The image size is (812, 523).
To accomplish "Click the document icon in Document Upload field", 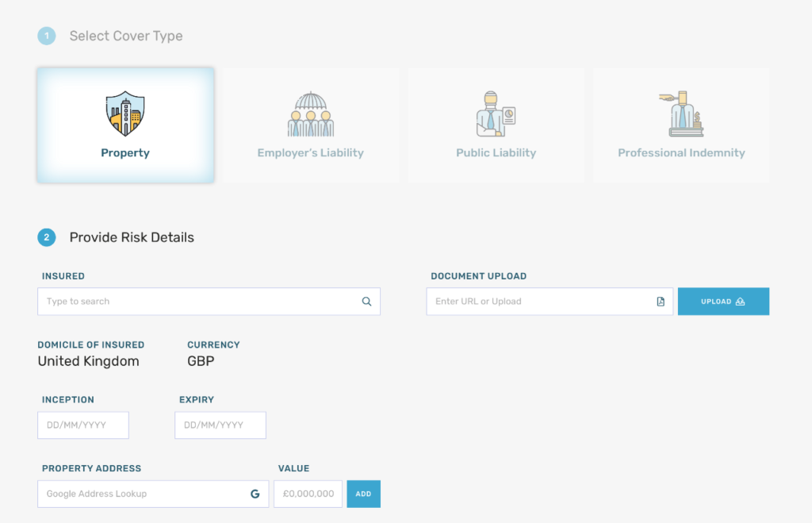I will pyautogui.click(x=660, y=302).
